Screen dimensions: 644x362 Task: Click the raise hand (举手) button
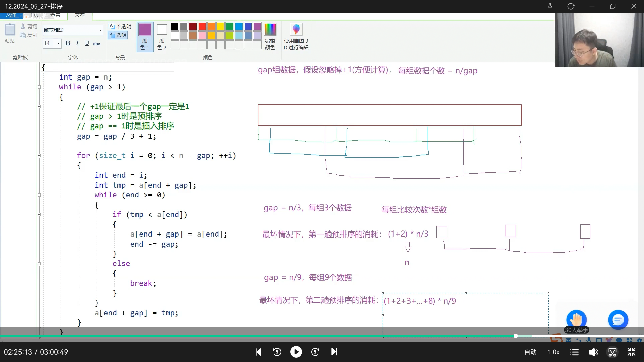pyautogui.click(x=576, y=319)
